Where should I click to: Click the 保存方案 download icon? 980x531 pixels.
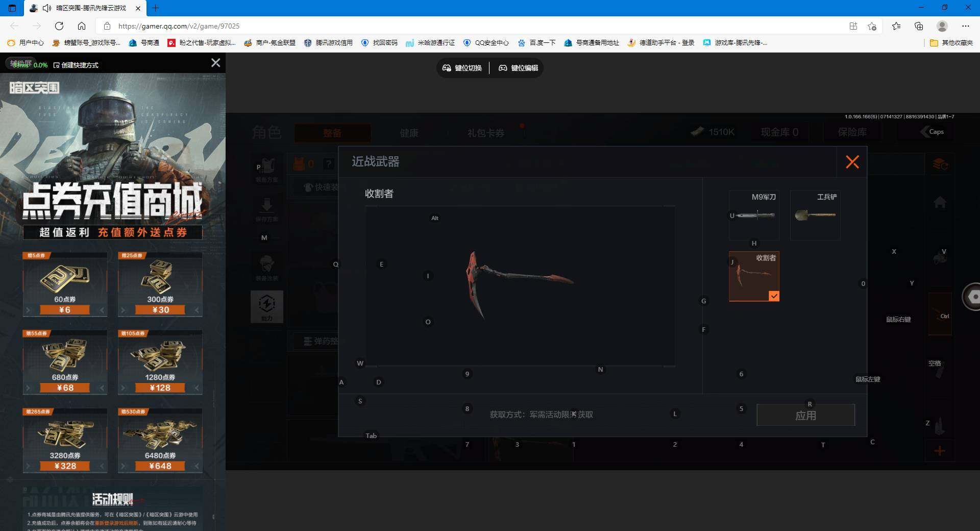[266, 209]
